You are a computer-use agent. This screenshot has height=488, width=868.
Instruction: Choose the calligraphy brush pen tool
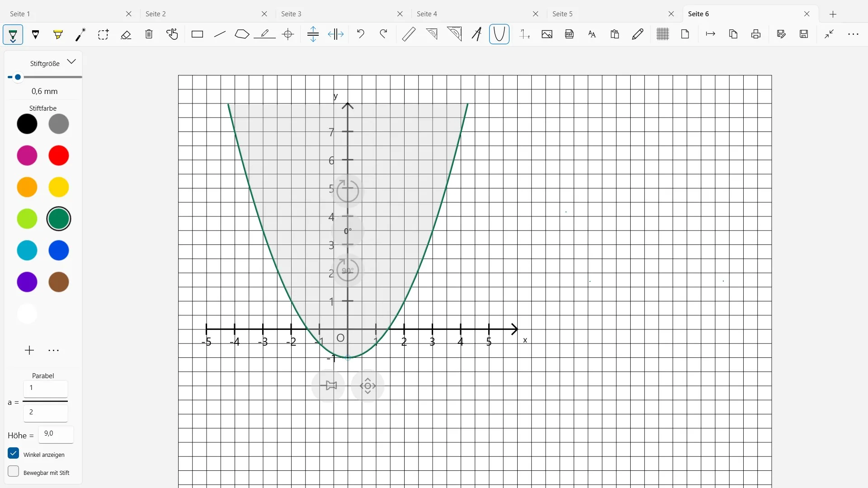point(80,34)
